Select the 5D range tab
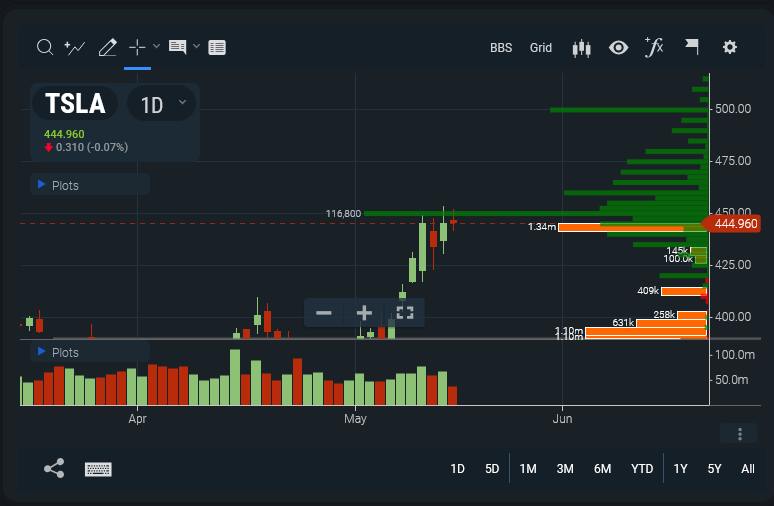The width and height of the screenshot is (774, 506). tap(492, 468)
